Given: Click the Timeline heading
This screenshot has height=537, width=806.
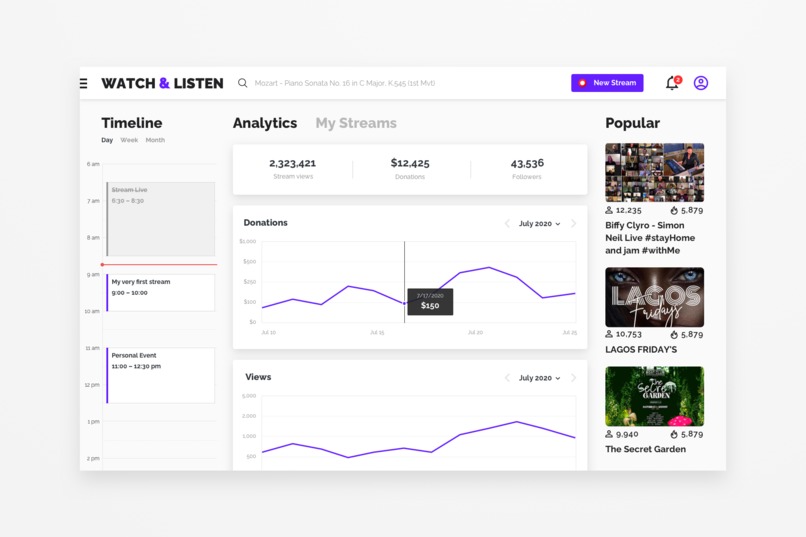Looking at the screenshot, I should coord(132,123).
